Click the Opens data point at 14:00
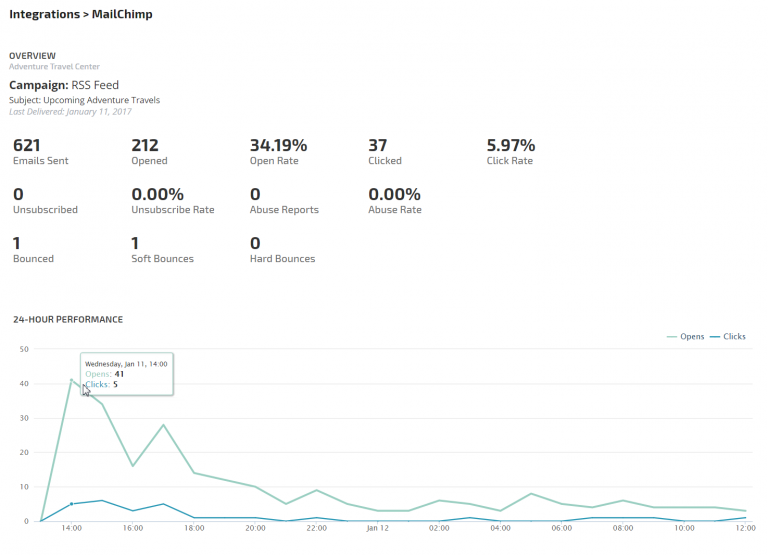Screen dimensions: 768x555 point(72,380)
